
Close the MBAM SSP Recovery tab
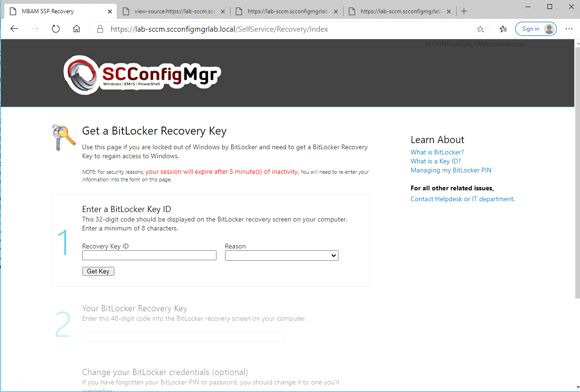coord(110,11)
